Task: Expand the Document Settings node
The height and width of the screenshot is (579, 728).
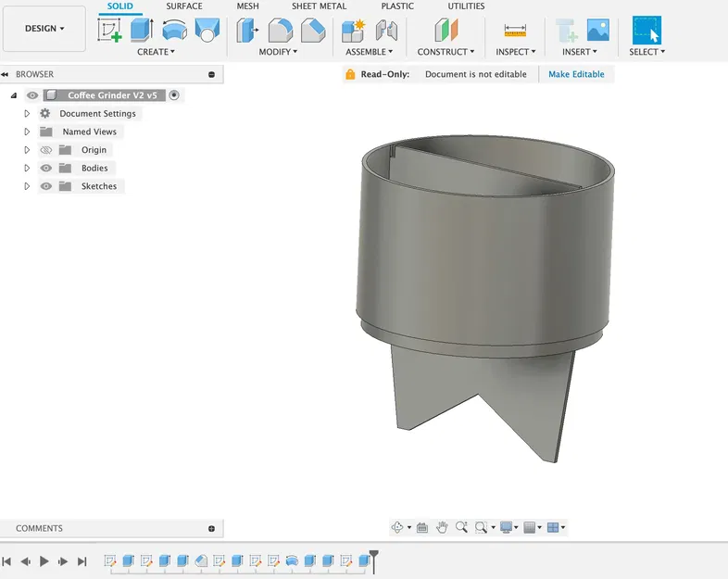Action: (27, 113)
